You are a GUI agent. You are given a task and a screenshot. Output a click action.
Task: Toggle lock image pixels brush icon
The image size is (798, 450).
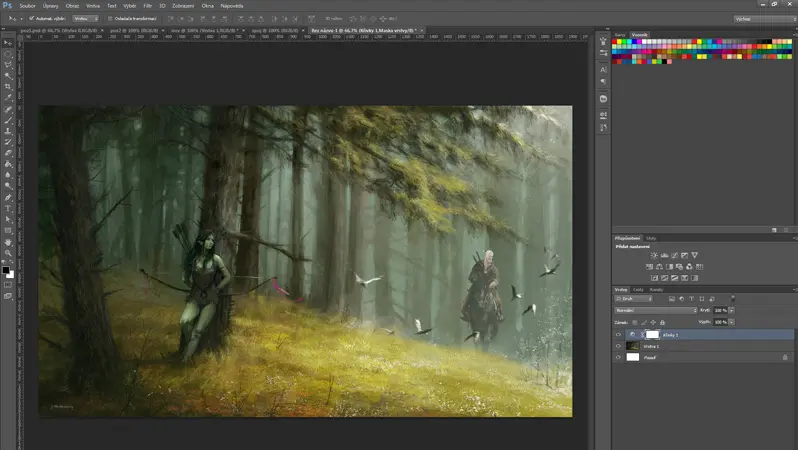coord(644,322)
